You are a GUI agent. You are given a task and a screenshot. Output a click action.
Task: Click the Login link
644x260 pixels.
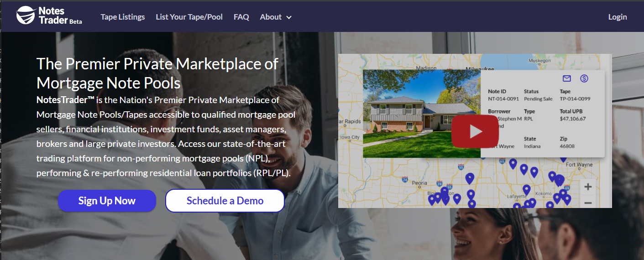[618, 17]
